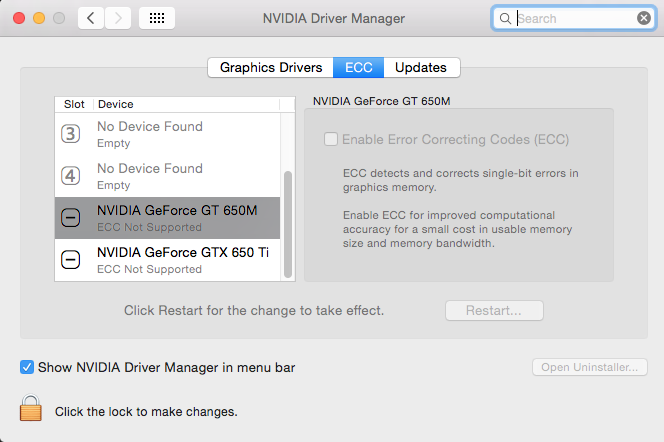This screenshot has height=442, width=664.
Task: Close the window with red button
Action: [x=19, y=18]
